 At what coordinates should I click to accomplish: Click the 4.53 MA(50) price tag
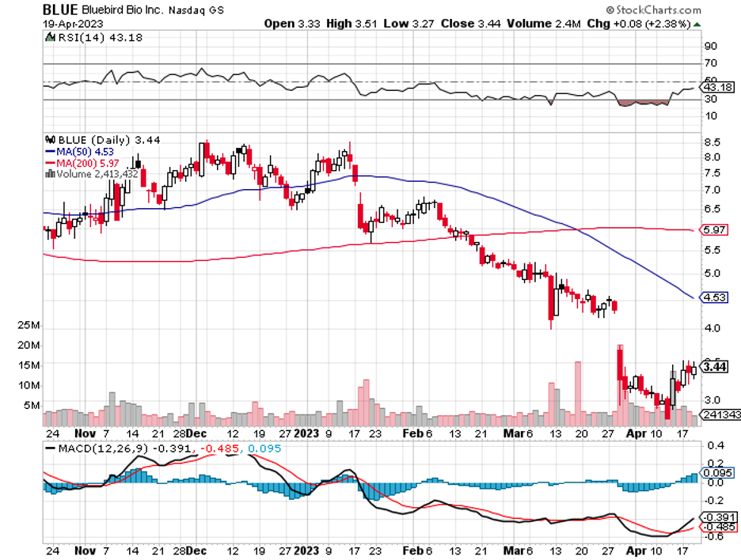pyautogui.click(x=715, y=297)
